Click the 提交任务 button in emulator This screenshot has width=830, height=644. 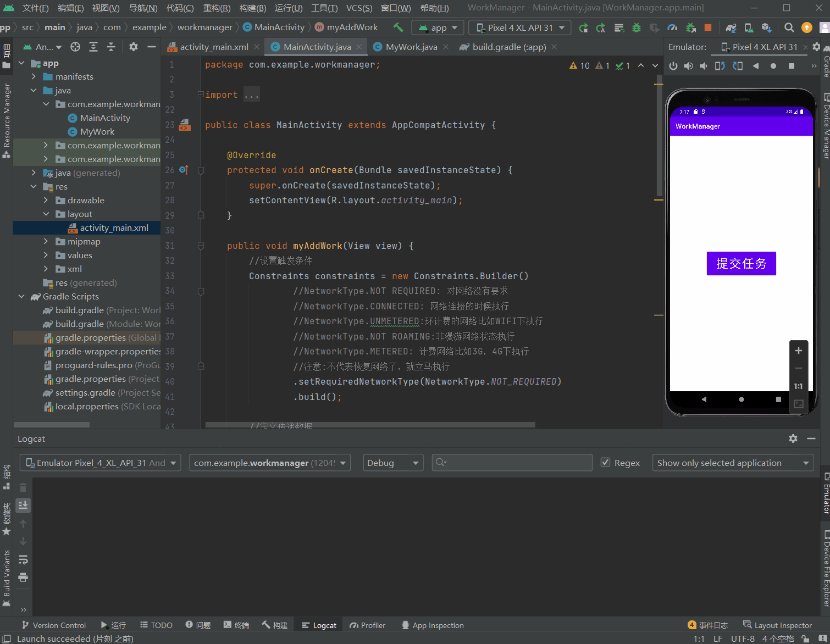[x=741, y=264]
